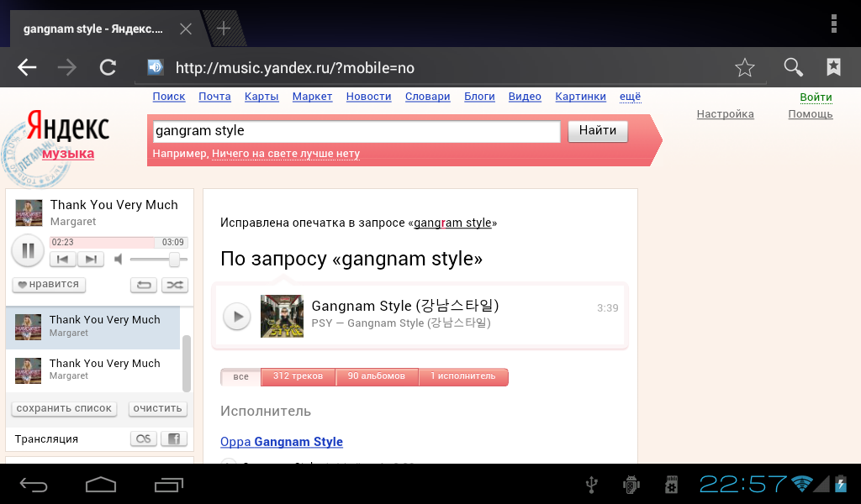
Task: Tap the USB status icon in system bar
Action: tap(591, 484)
